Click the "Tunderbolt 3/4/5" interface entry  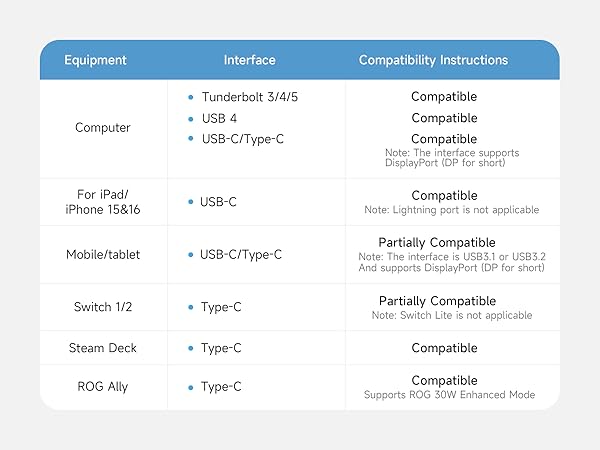(251, 97)
